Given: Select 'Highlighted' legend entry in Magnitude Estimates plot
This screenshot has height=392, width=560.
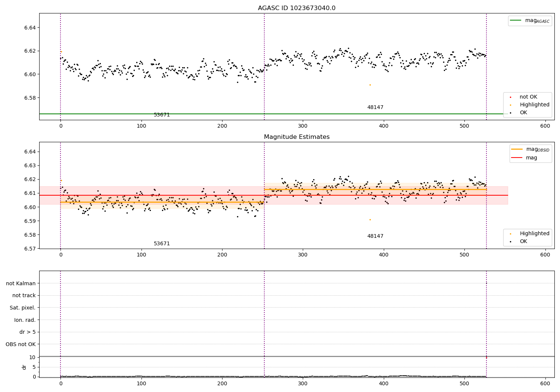Looking at the screenshot, I should click(x=529, y=234).
